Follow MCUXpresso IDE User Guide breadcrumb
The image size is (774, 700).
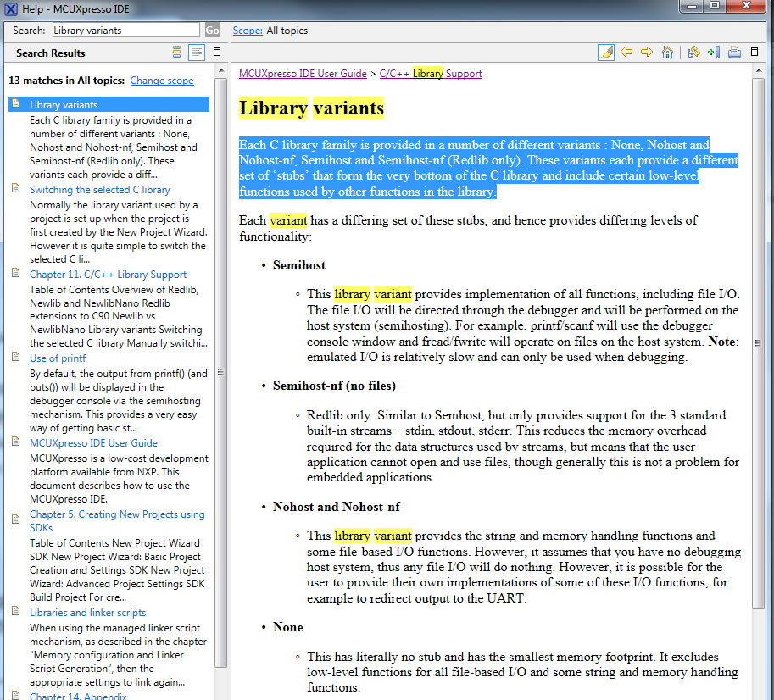coord(303,74)
